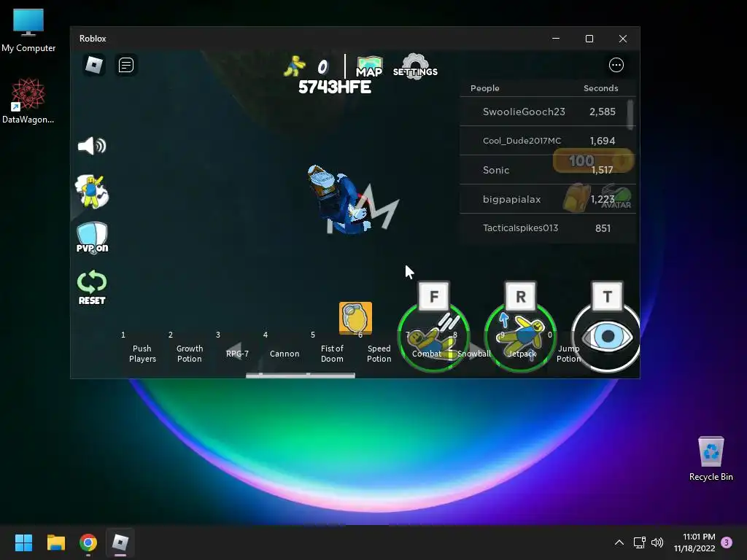
Task: Click the Roblox taskbar icon
Action: click(120, 542)
